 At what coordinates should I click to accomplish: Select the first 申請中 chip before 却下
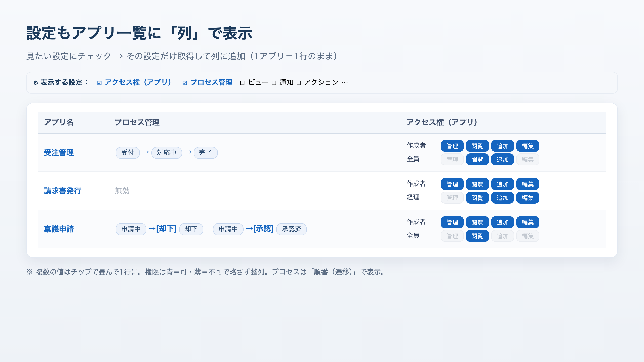[x=131, y=229]
